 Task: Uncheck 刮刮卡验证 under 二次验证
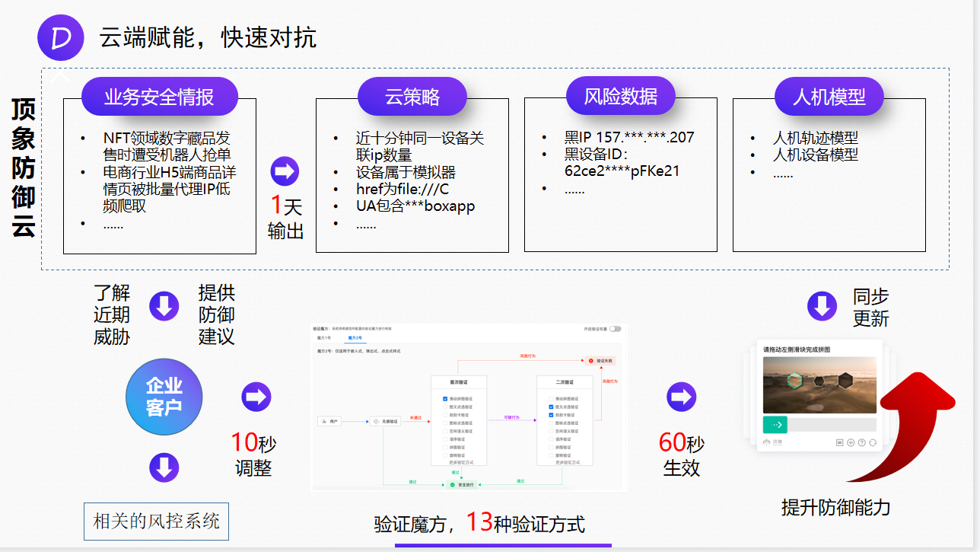pyautogui.click(x=551, y=415)
